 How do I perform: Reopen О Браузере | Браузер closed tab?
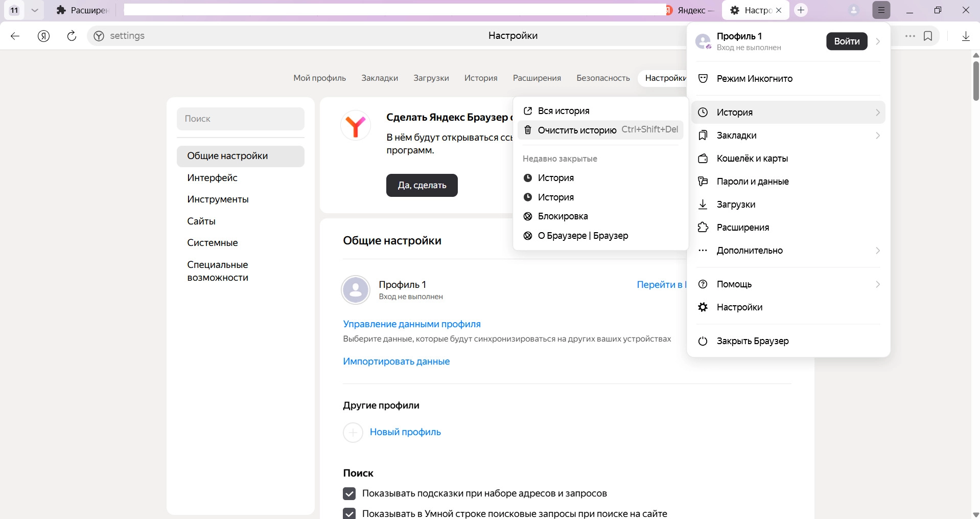(x=600, y=236)
